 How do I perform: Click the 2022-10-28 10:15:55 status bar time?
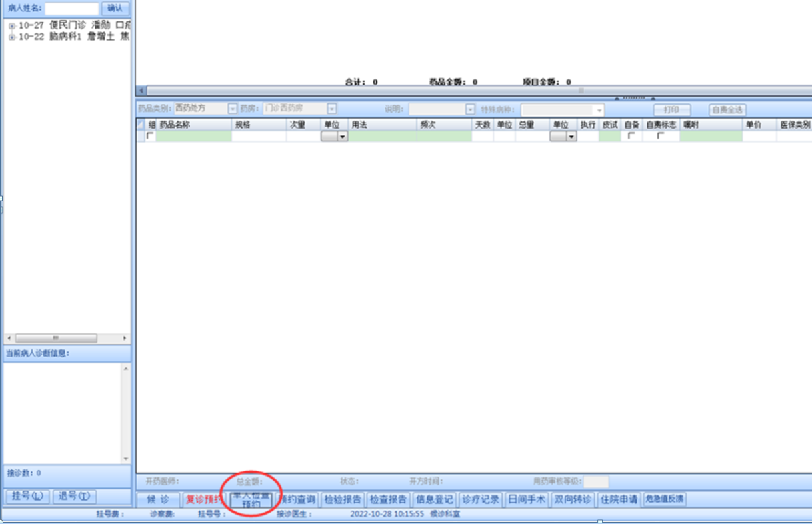pos(387,515)
